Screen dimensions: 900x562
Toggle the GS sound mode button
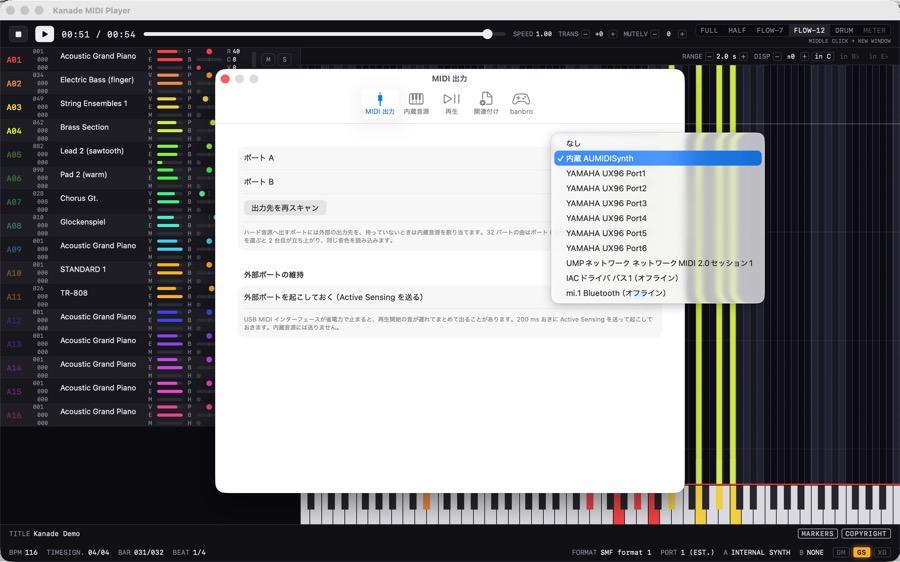861,552
